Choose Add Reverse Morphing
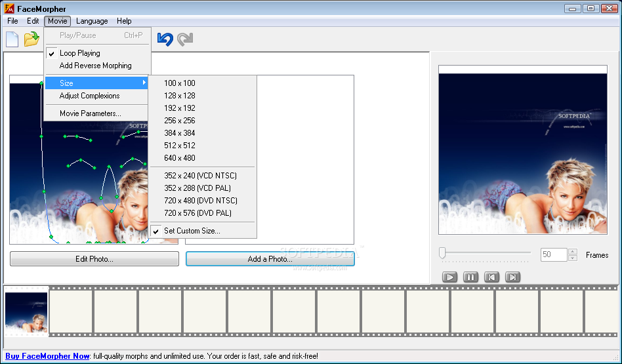 click(x=98, y=66)
